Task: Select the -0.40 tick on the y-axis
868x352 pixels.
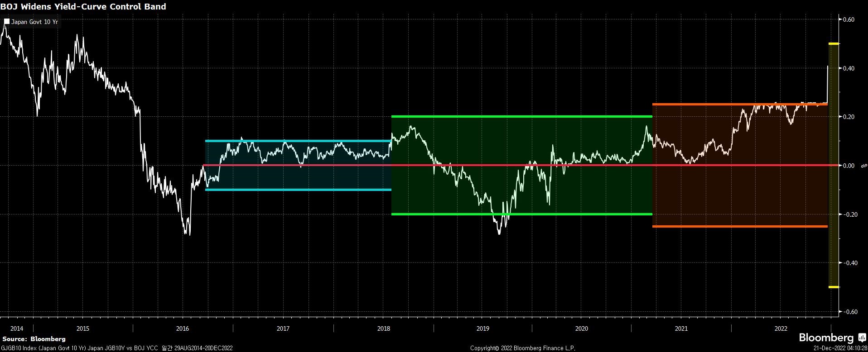Action: click(x=848, y=263)
